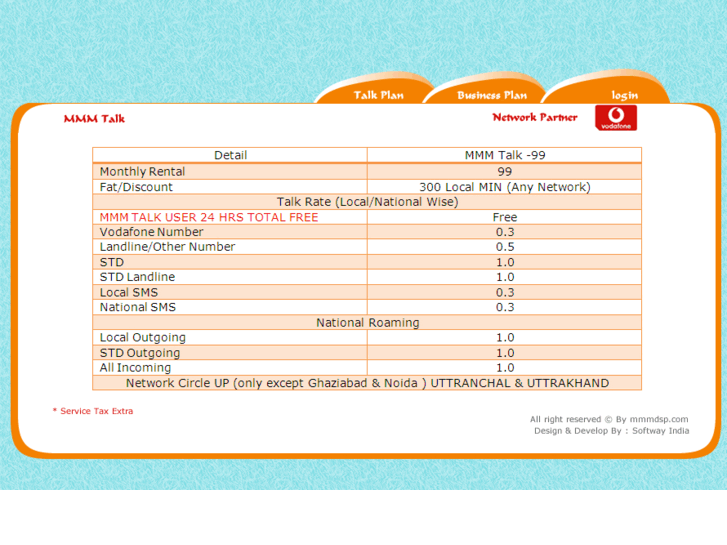Go to the login tab

click(x=625, y=96)
